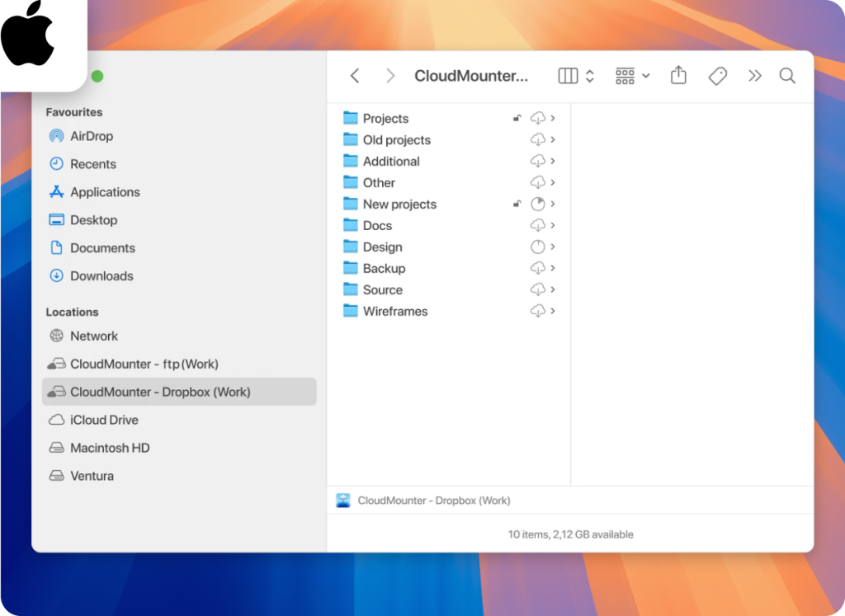The width and height of the screenshot is (845, 616).
Task: Expand the Source folder chevron
Action: click(553, 290)
